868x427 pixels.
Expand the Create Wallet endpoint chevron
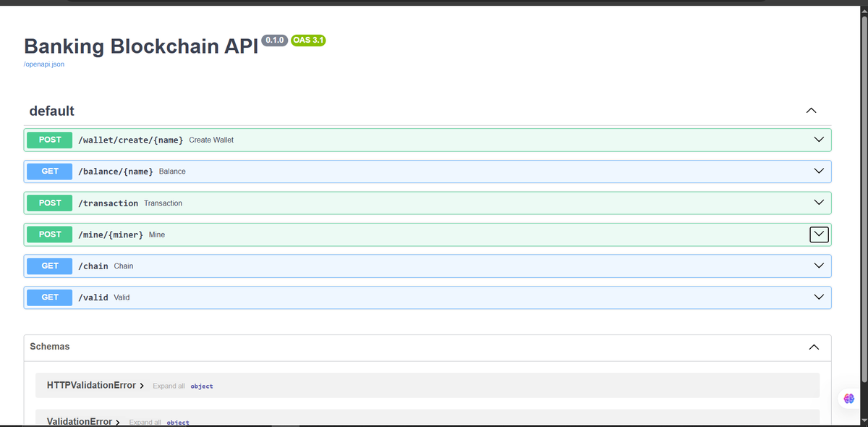click(x=819, y=140)
